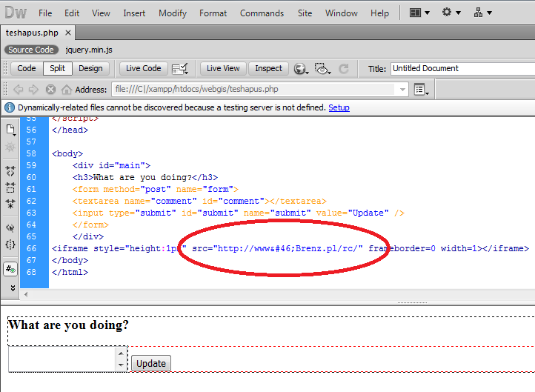Screen dimensions: 535x392
Task: Open the Help menu
Action: [379, 13]
